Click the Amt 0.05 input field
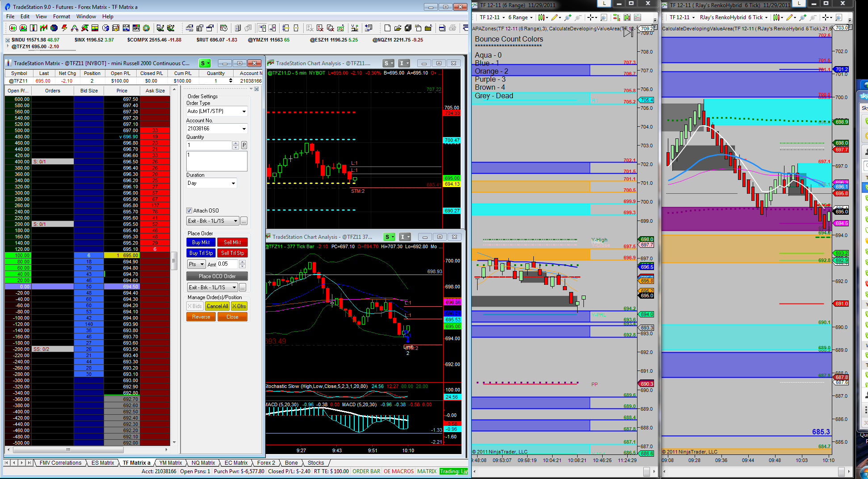868x479 pixels. (228, 264)
